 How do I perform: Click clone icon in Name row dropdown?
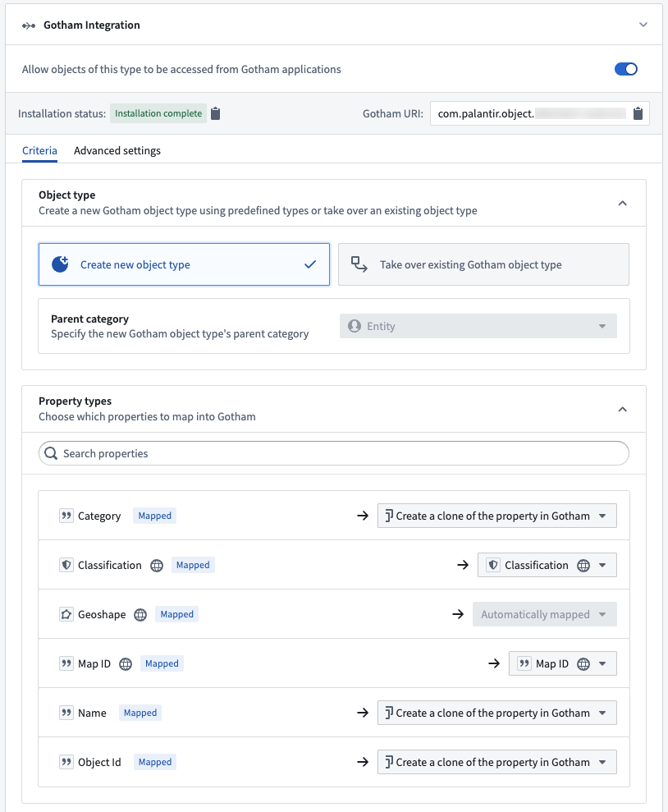[x=389, y=713]
